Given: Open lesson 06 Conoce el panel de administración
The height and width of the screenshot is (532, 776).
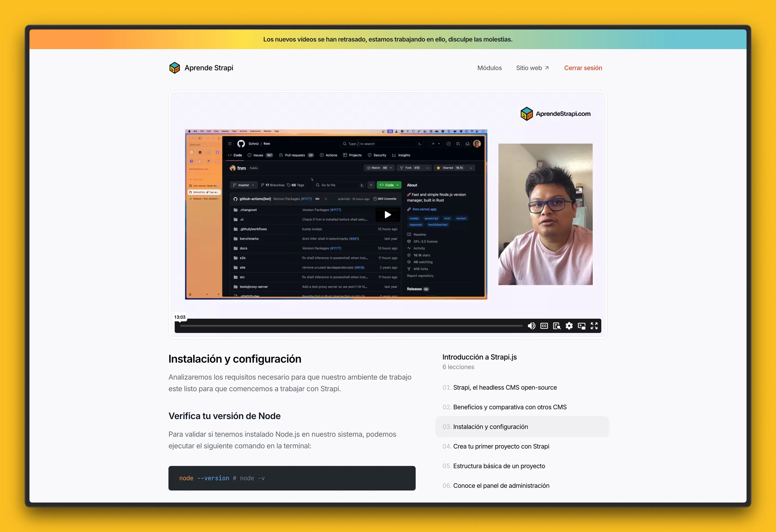Looking at the screenshot, I should click(x=496, y=486).
